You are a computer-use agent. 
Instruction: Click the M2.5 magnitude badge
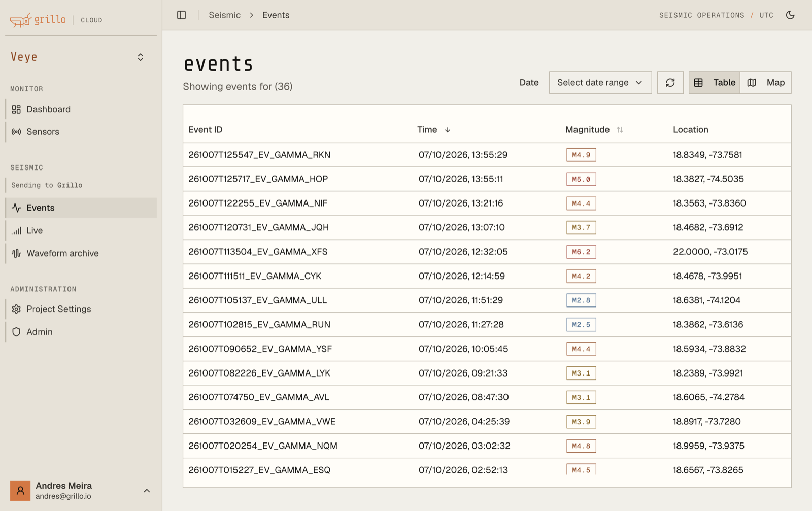click(x=581, y=325)
